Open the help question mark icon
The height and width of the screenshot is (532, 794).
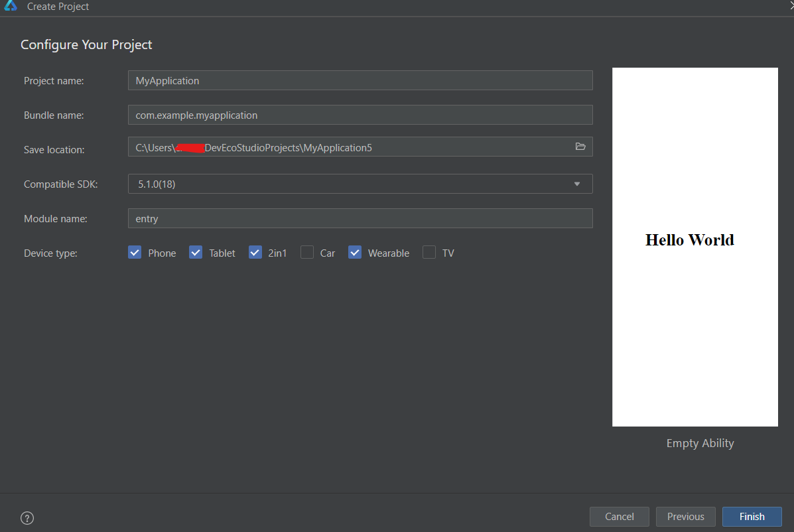[x=27, y=518]
